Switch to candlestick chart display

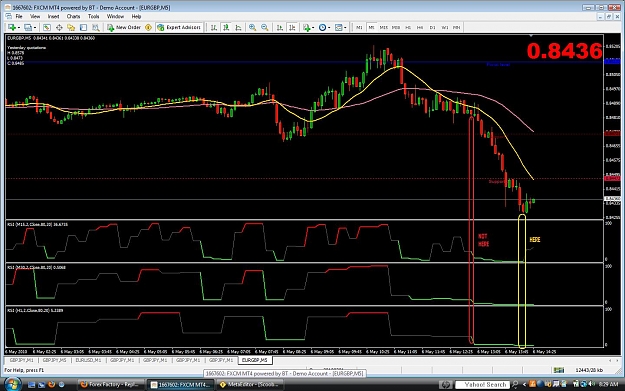(x=226, y=28)
